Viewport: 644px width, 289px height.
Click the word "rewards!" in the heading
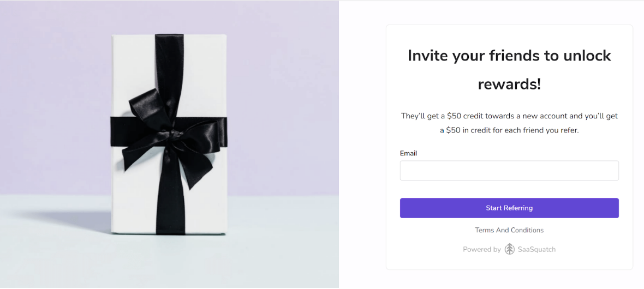509,85
